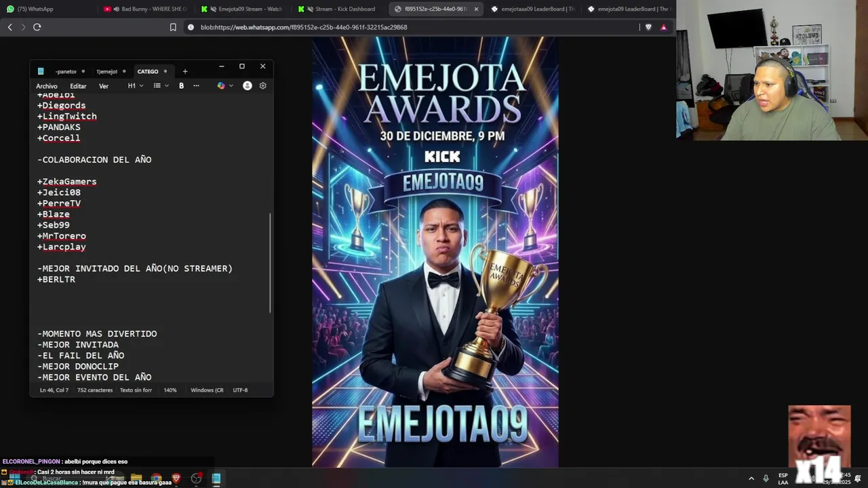Click '+ZekaGamers' line in Notepad
Image resolution: width=868 pixels, height=488 pixels.
66,182
